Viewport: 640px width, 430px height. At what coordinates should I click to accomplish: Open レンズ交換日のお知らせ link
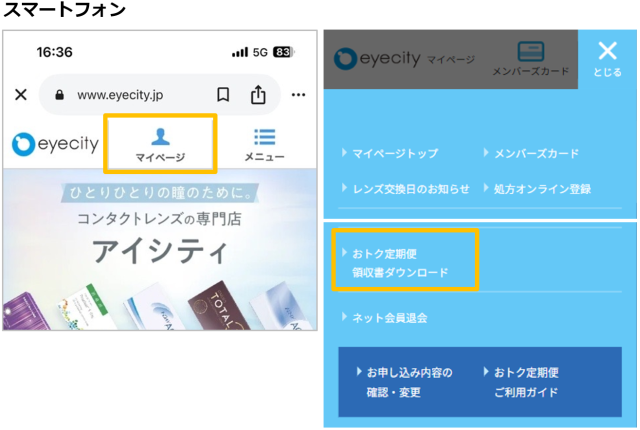coord(405,189)
